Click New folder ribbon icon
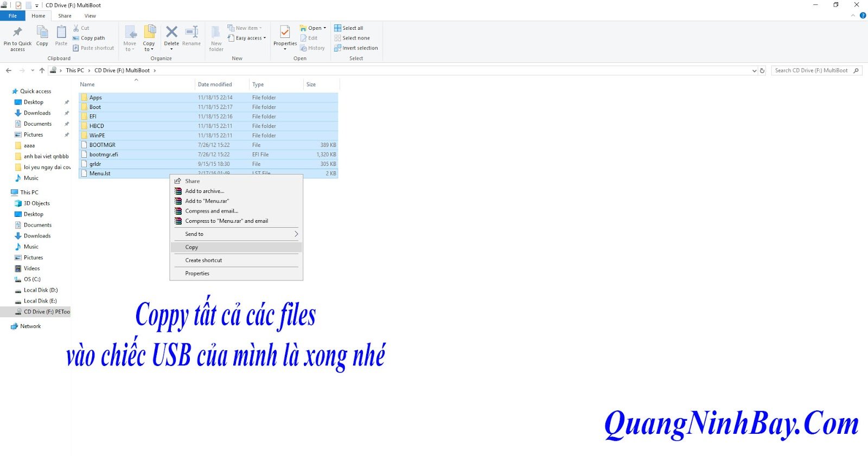The width and height of the screenshot is (868, 456). [216, 32]
